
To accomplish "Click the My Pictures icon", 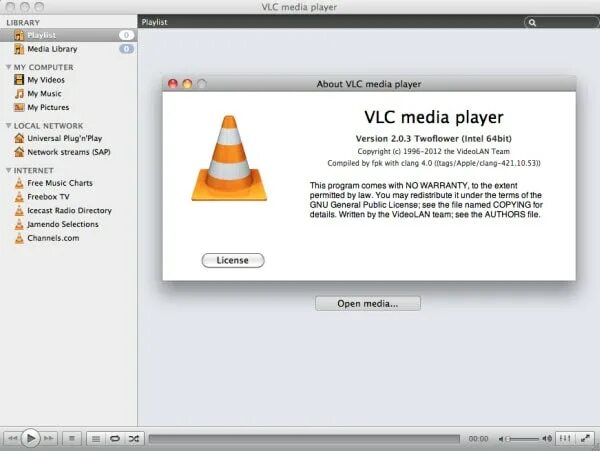I will pos(19,107).
